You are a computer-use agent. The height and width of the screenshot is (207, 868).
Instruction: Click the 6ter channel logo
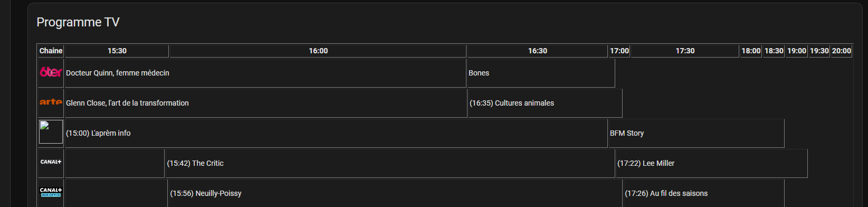[x=51, y=72]
